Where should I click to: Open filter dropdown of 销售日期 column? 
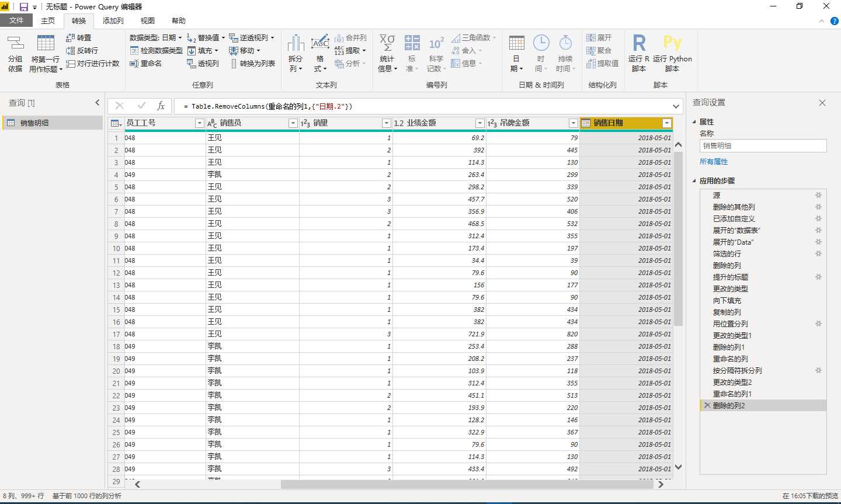tap(666, 123)
